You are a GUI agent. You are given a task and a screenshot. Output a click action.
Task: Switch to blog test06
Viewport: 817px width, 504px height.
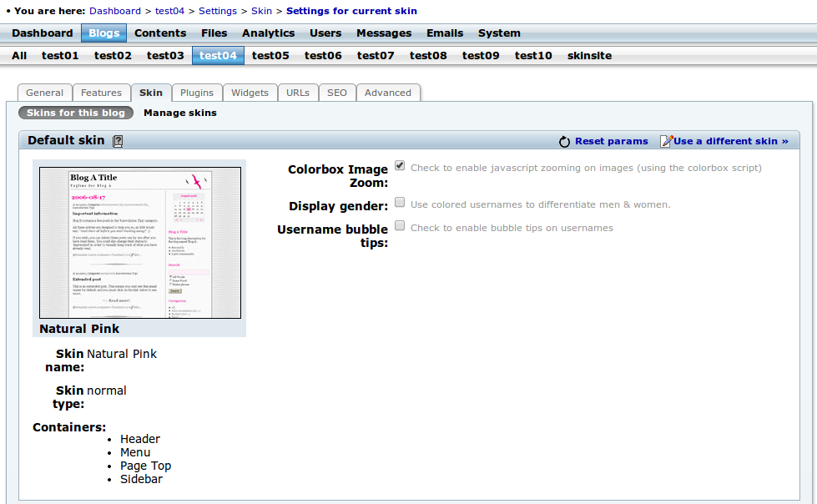pos(323,56)
